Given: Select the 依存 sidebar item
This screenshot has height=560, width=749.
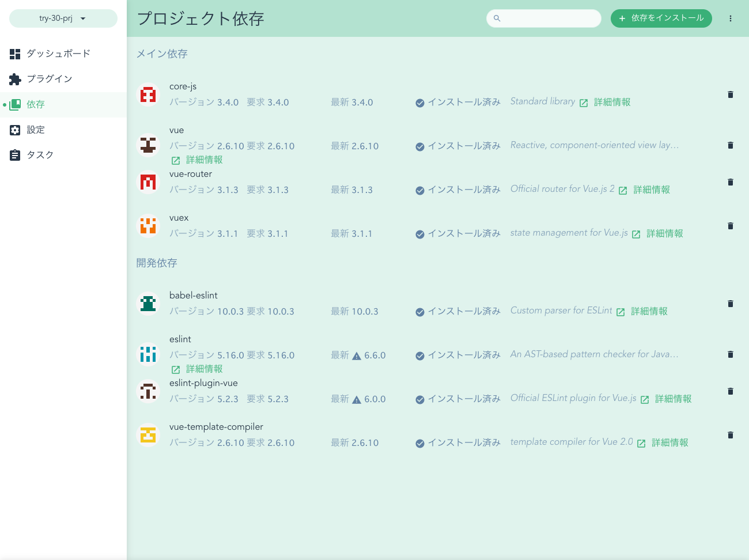Looking at the screenshot, I should click(63, 104).
